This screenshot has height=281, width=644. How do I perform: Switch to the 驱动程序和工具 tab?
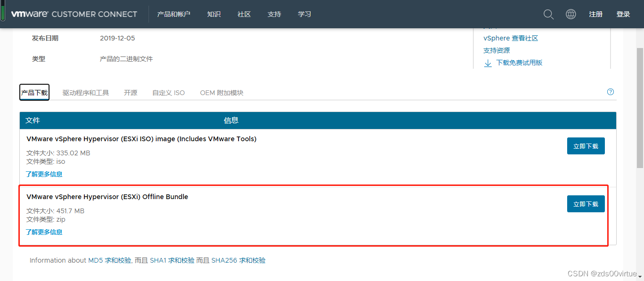click(x=86, y=93)
